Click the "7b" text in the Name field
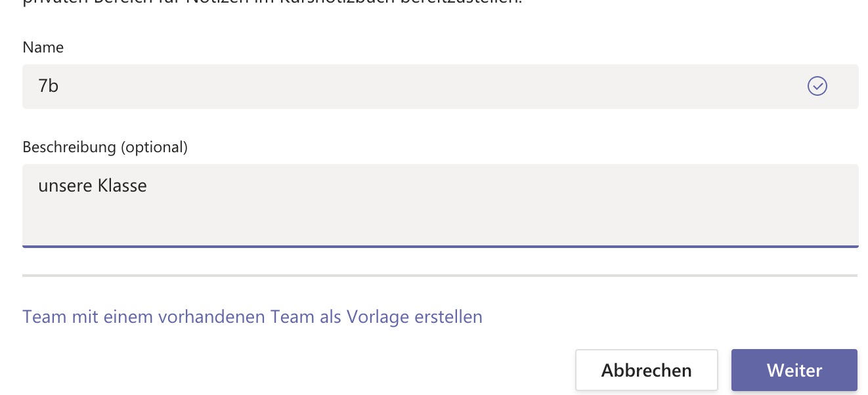Screen dimensions: 868x395 (x=49, y=86)
